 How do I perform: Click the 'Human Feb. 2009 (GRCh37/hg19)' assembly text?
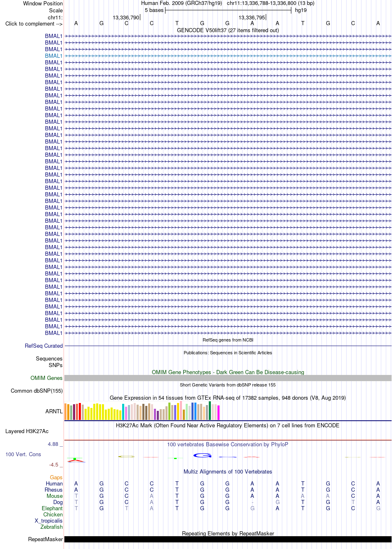point(182,3)
